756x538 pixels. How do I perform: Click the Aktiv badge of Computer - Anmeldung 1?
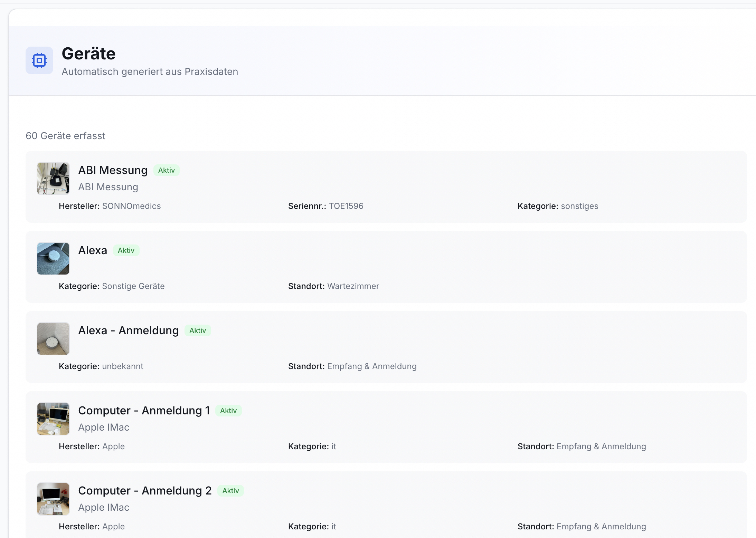(x=228, y=411)
